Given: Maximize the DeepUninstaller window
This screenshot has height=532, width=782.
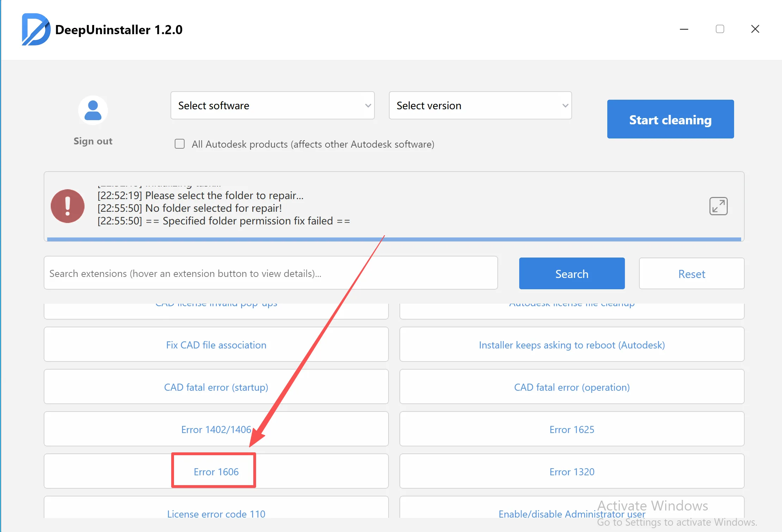Looking at the screenshot, I should click(x=720, y=29).
